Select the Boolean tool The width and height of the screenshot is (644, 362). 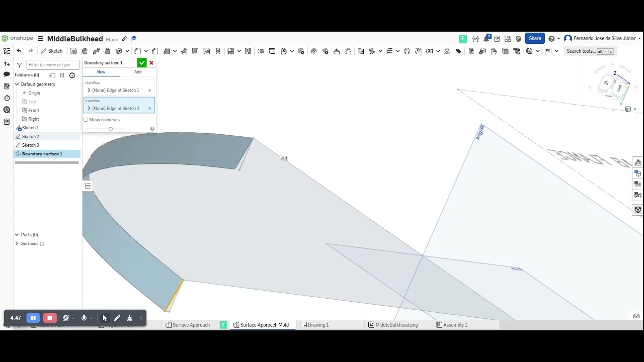pos(261,51)
